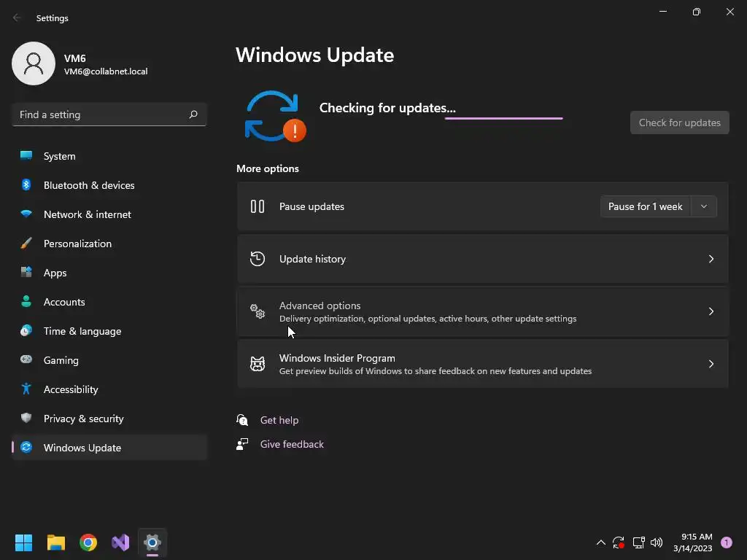
Task: Show hidden system tray icons
Action: click(x=601, y=542)
